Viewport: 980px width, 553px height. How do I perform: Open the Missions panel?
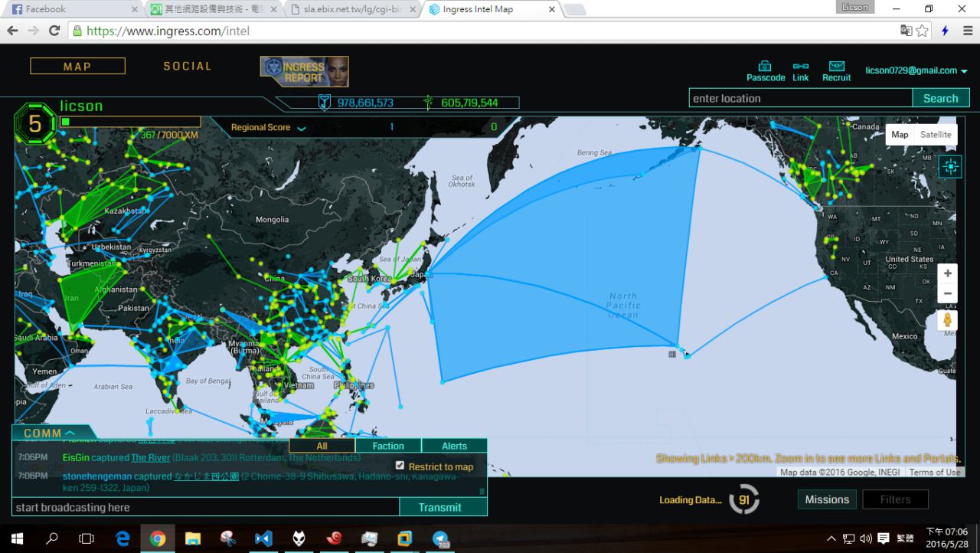click(x=827, y=499)
